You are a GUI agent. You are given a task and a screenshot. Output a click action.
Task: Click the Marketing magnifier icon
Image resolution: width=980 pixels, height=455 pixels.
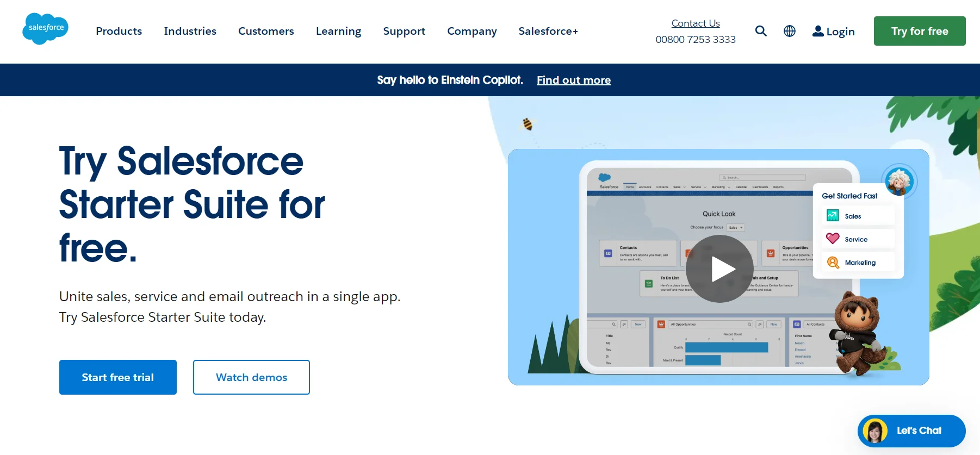tap(833, 263)
